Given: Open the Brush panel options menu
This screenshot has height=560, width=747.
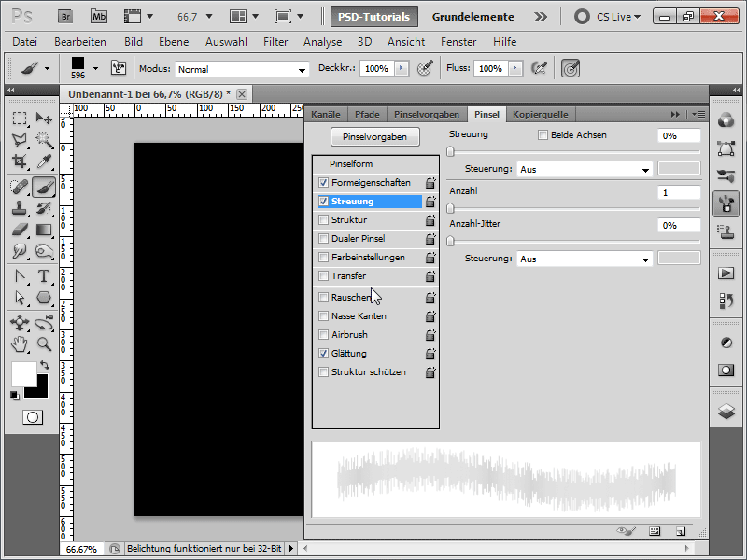Looking at the screenshot, I should point(698,114).
